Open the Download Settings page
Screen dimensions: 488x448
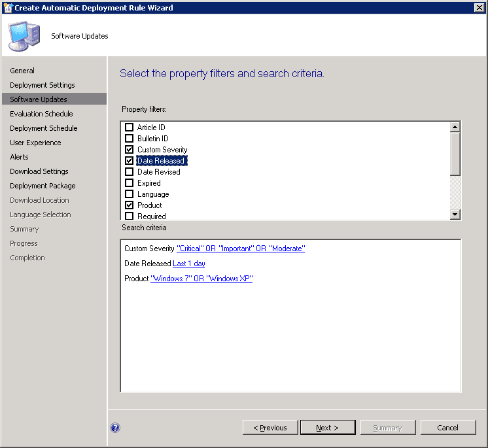coord(39,171)
